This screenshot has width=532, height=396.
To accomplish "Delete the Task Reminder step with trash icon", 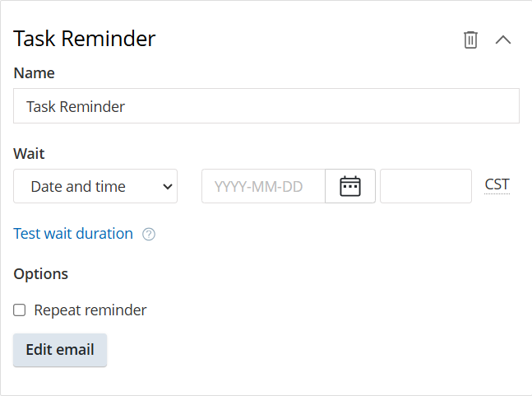I will [470, 40].
